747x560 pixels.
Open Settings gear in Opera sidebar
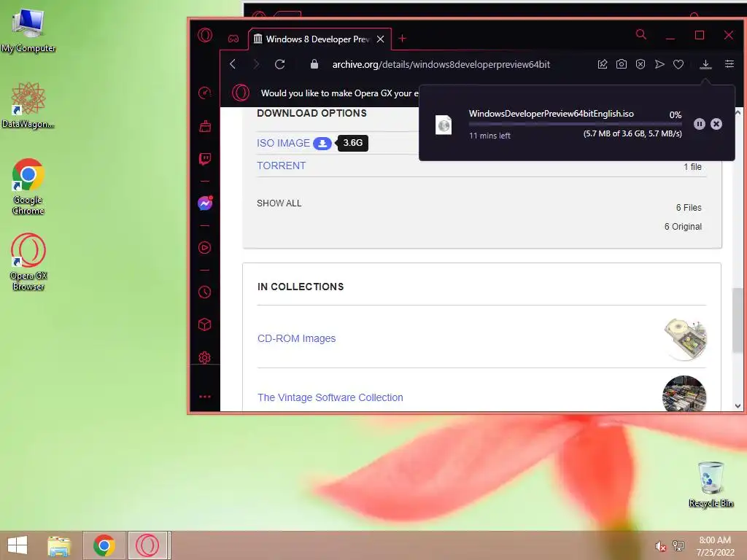(x=205, y=357)
